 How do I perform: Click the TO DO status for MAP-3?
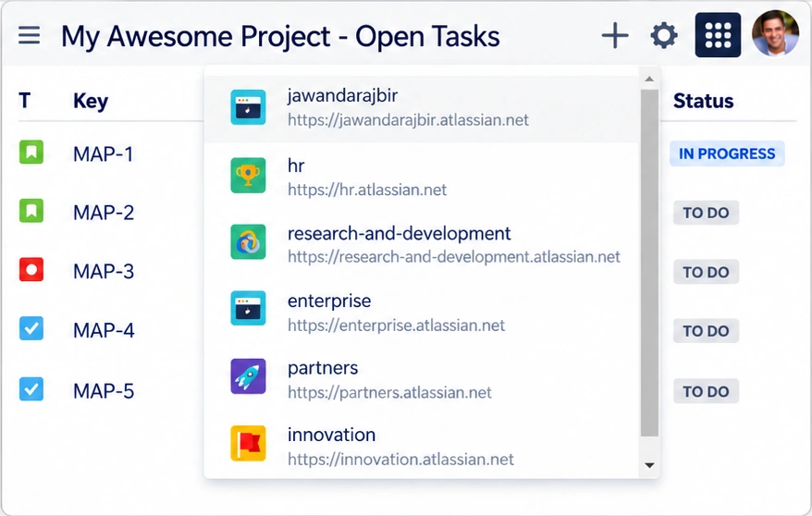706,272
